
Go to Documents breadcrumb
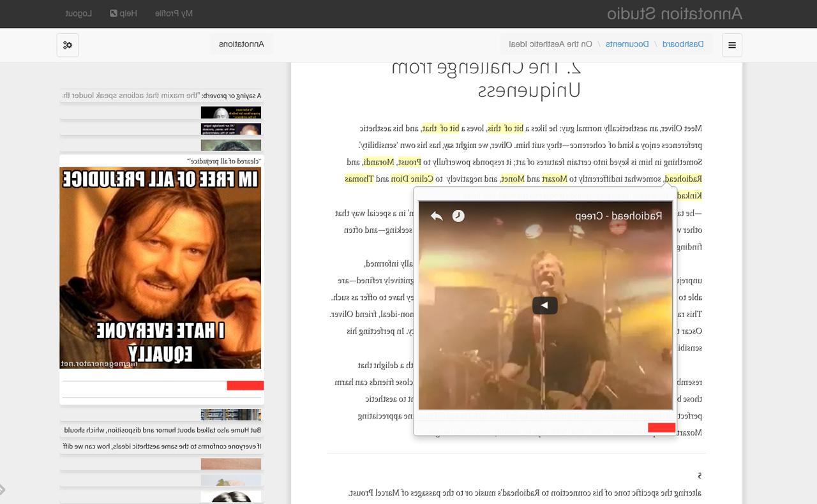627,44
